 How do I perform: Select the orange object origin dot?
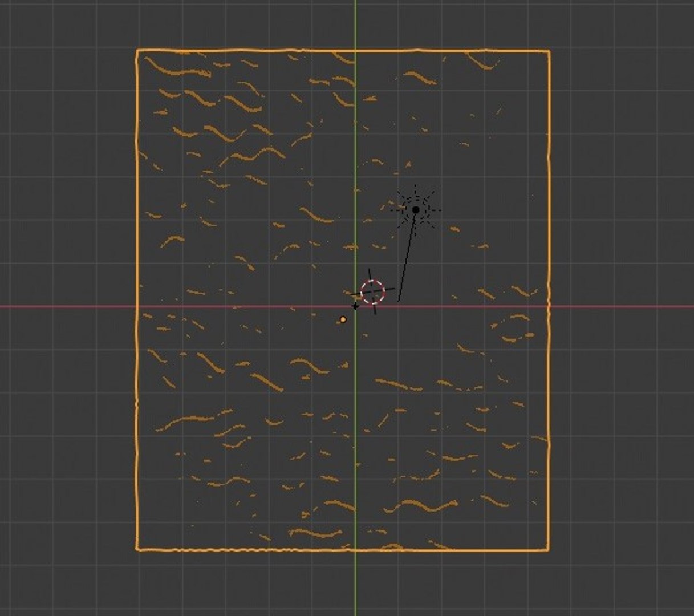click(x=343, y=319)
